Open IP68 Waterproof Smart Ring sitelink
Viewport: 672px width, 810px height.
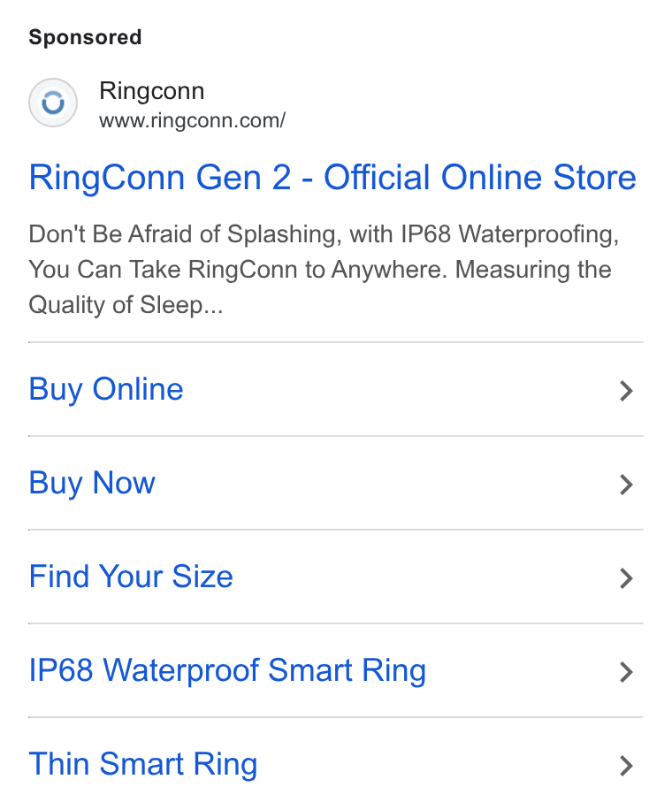[336, 670]
